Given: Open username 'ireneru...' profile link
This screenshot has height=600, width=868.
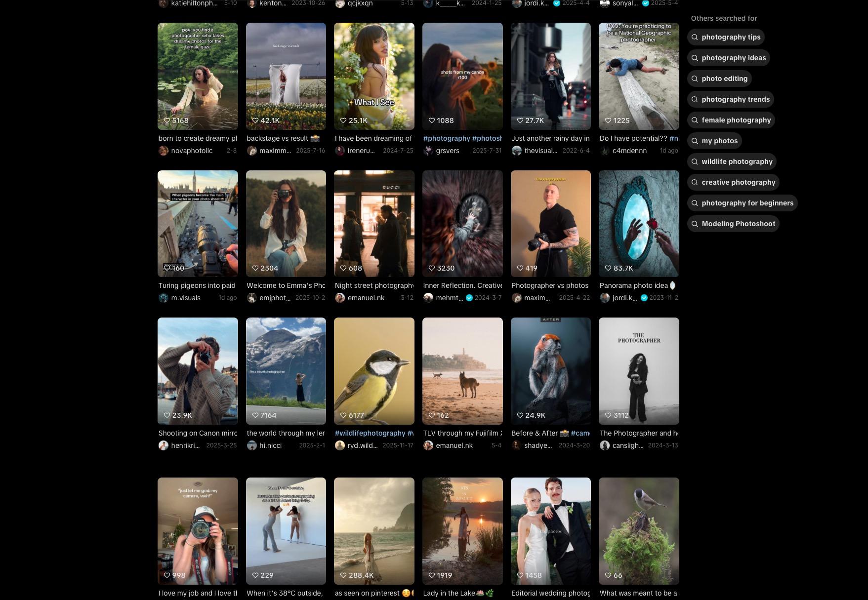Looking at the screenshot, I should 361,151.
